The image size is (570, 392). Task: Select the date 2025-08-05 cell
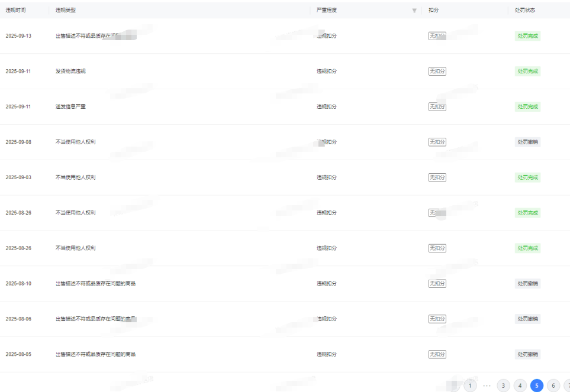click(x=18, y=354)
